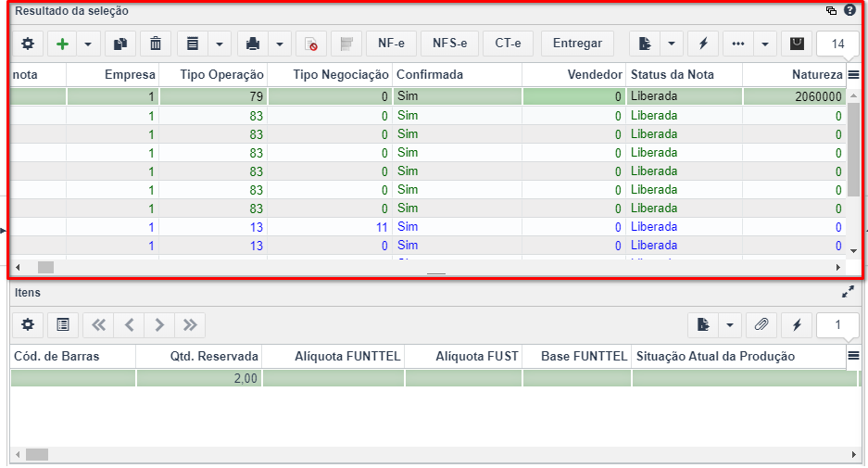This screenshot has width=868, height=468.
Task: Switch view using list layout icon
Action: (193, 44)
